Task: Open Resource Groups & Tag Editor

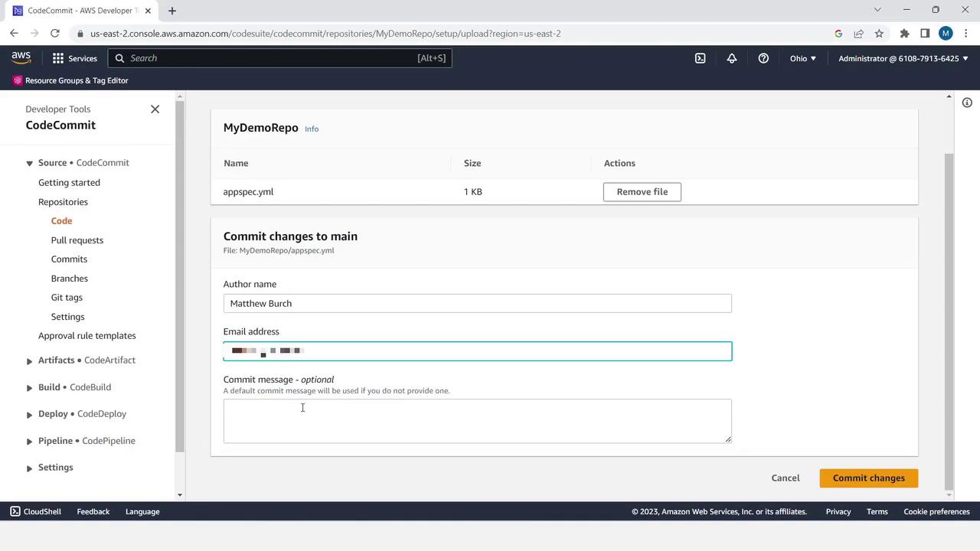Action: (70, 80)
